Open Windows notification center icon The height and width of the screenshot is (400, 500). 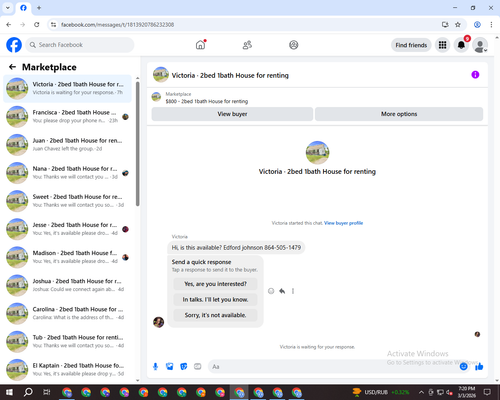487,392
